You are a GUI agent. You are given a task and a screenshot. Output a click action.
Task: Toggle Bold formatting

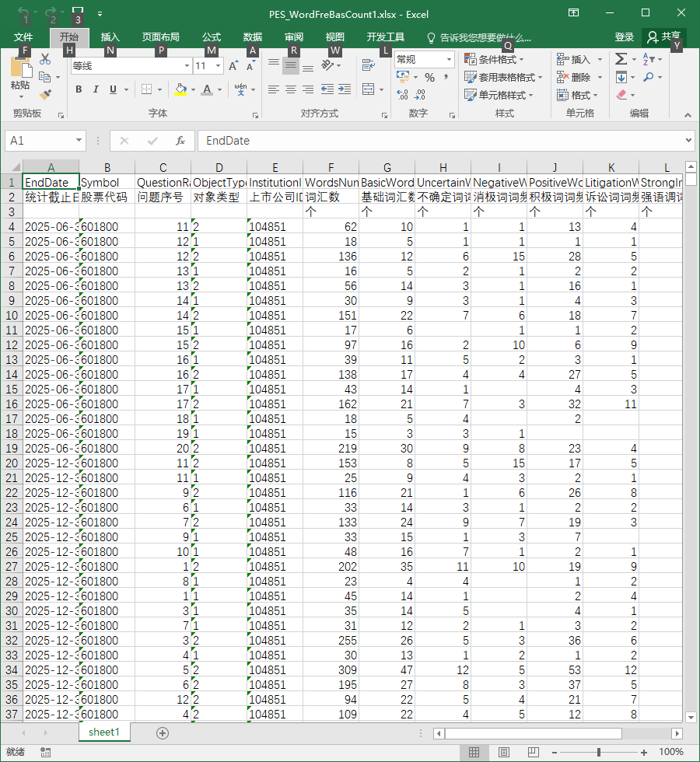pos(79,89)
